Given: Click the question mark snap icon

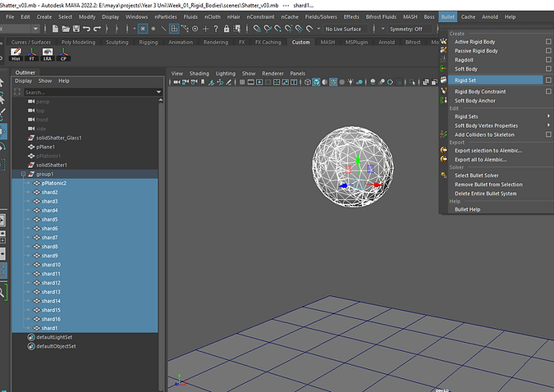Looking at the screenshot, I should click(216, 29).
